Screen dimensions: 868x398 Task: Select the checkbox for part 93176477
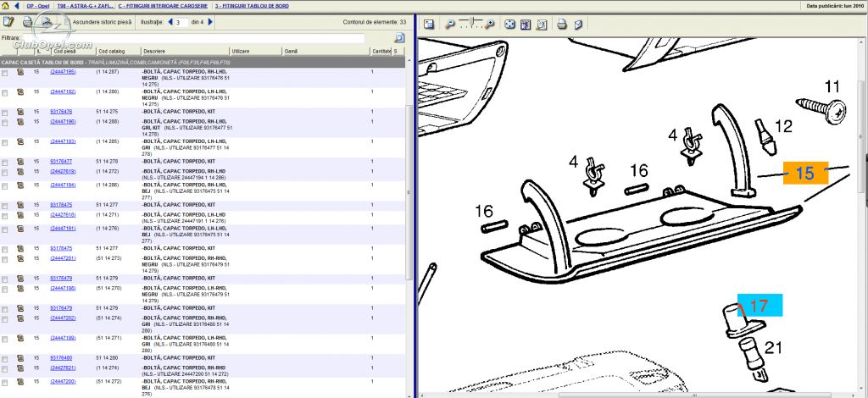tap(5, 162)
